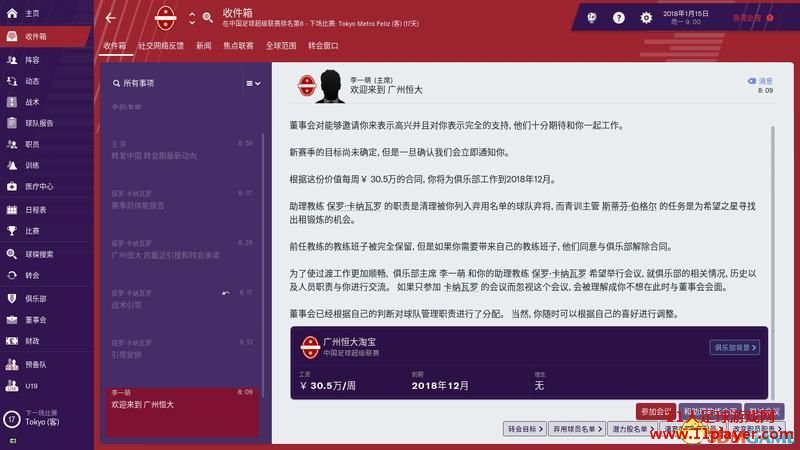Select the 收件箱 inbox sidebar icon

point(12,36)
